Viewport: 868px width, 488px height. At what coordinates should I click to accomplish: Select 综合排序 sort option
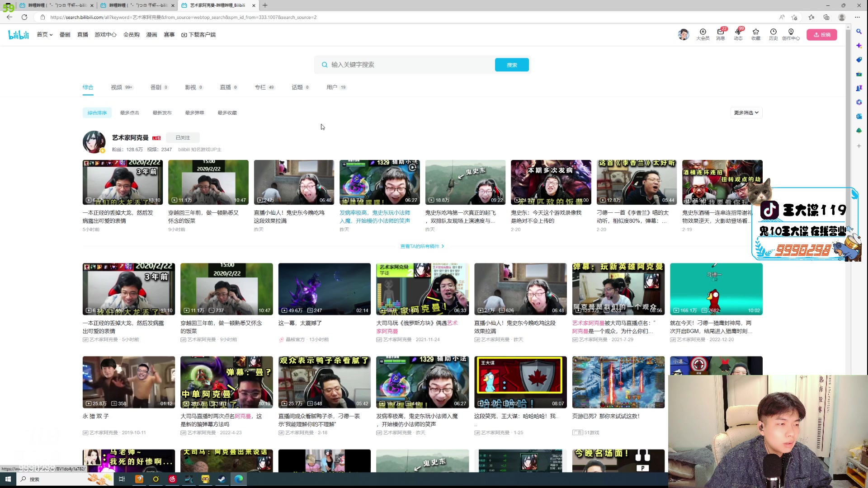(x=97, y=113)
